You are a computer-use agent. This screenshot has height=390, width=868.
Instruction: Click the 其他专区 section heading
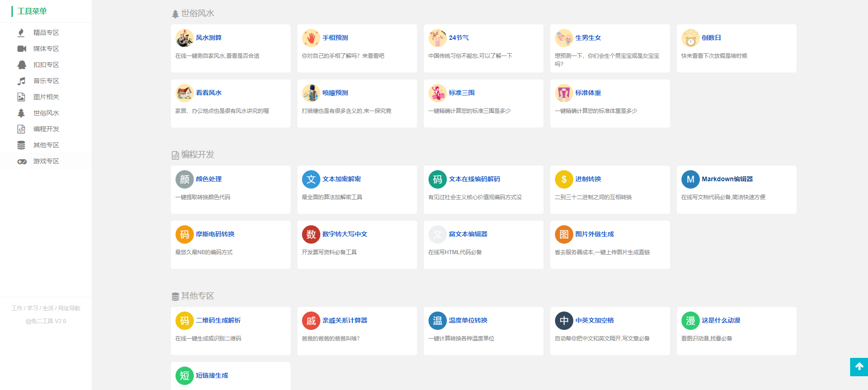pos(198,296)
